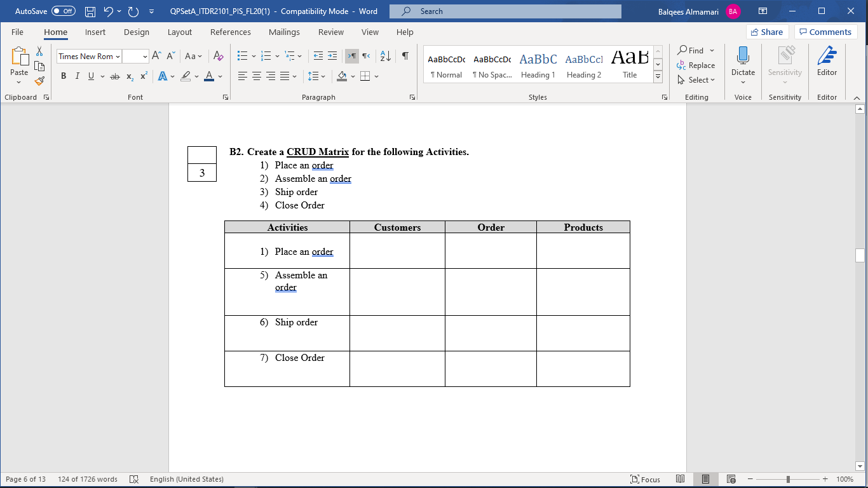Viewport: 868px width, 488px height.
Task: Click the text highlight color button
Action: [186, 76]
